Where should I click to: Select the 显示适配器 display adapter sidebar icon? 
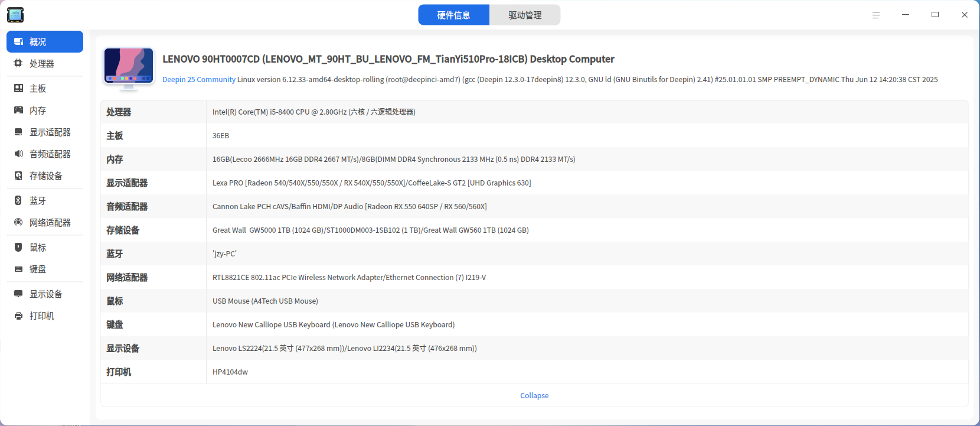point(18,132)
